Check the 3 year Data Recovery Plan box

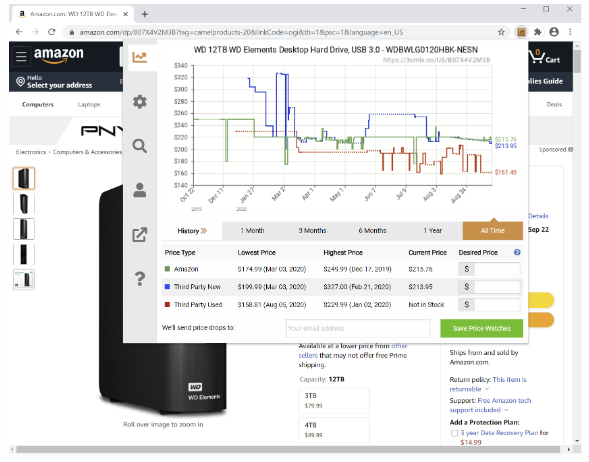[x=454, y=433]
